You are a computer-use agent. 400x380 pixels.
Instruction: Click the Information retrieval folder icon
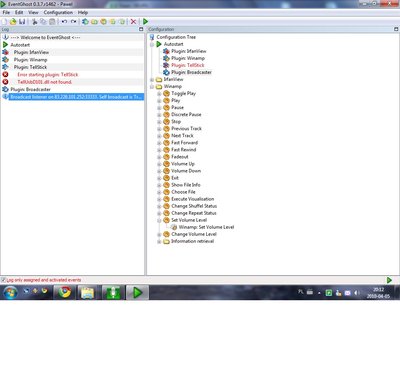click(x=166, y=241)
